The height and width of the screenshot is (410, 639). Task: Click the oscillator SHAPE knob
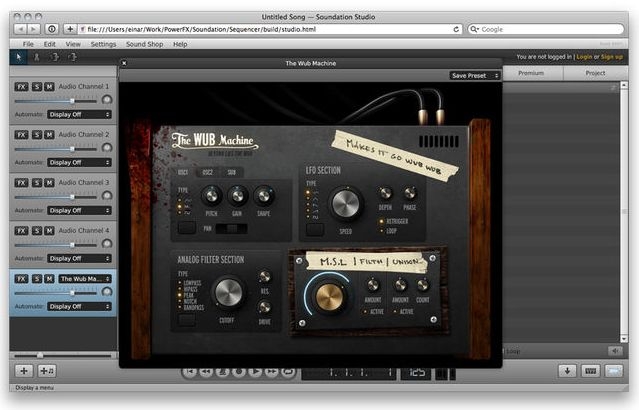[264, 196]
